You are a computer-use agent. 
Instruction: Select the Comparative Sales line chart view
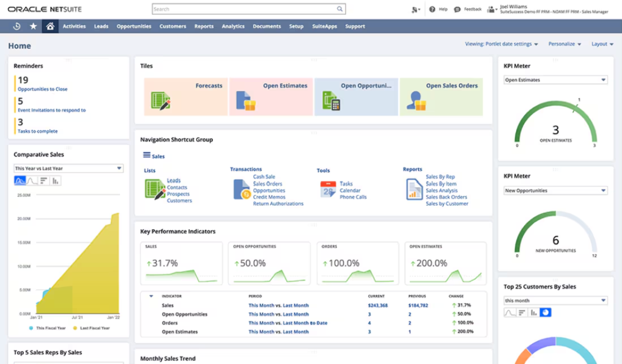point(33,181)
